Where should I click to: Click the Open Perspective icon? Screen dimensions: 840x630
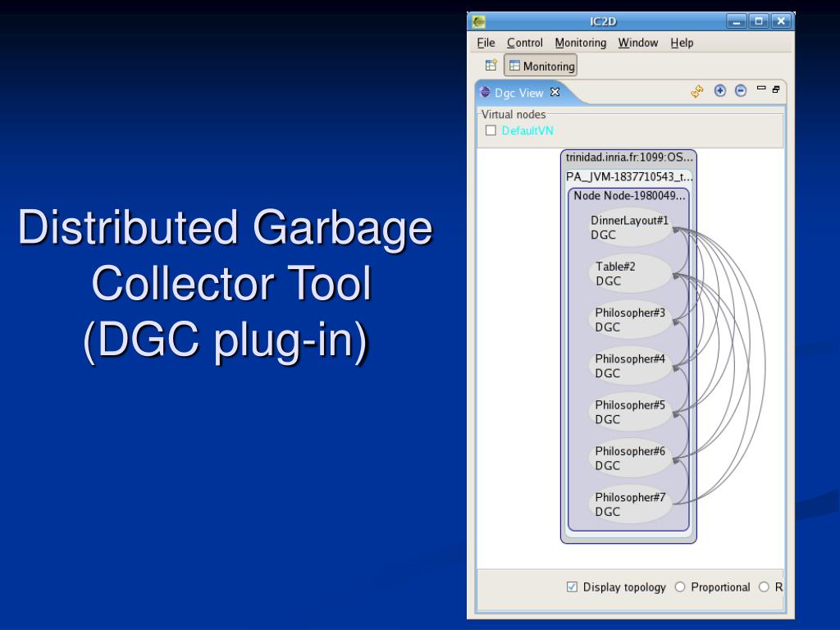coord(491,66)
